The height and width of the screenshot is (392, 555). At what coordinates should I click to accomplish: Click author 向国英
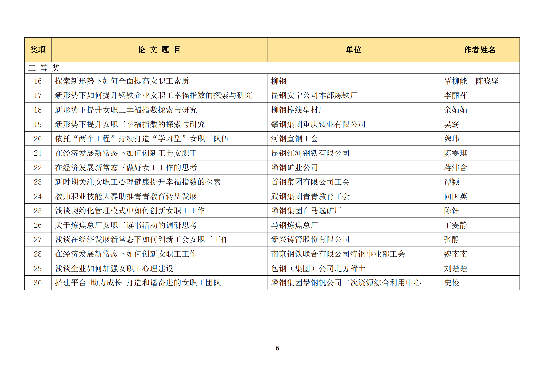pyautogui.click(x=455, y=197)
